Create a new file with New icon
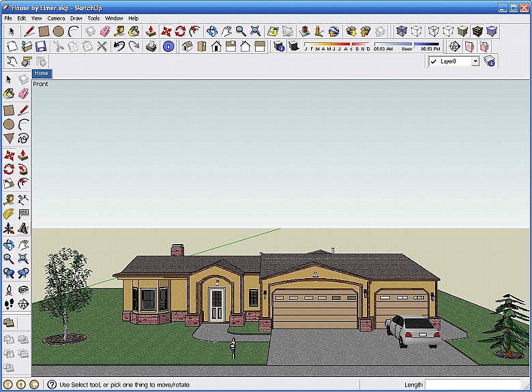 pyautogui.click(x=12, y=46)
